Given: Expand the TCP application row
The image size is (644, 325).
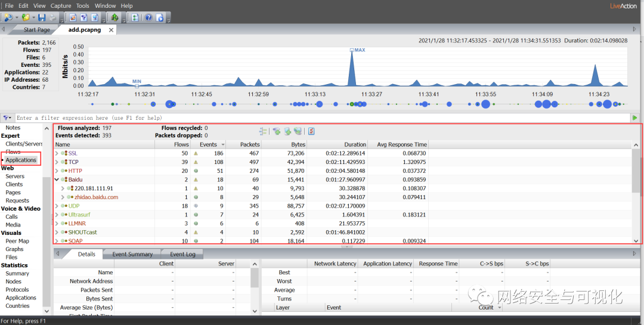Looking at the screenshot, I should coord(57,162).
